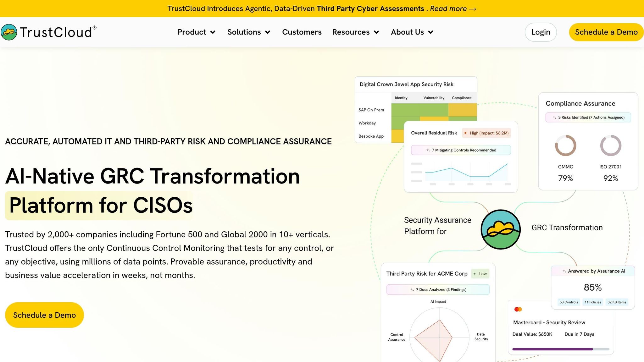Click the green dot in the Low badge

coord(475,274)
